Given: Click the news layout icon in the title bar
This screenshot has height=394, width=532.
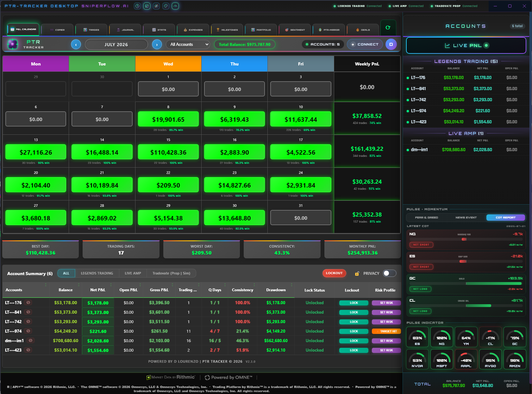Looking at the screenshot, I should 147,6.
